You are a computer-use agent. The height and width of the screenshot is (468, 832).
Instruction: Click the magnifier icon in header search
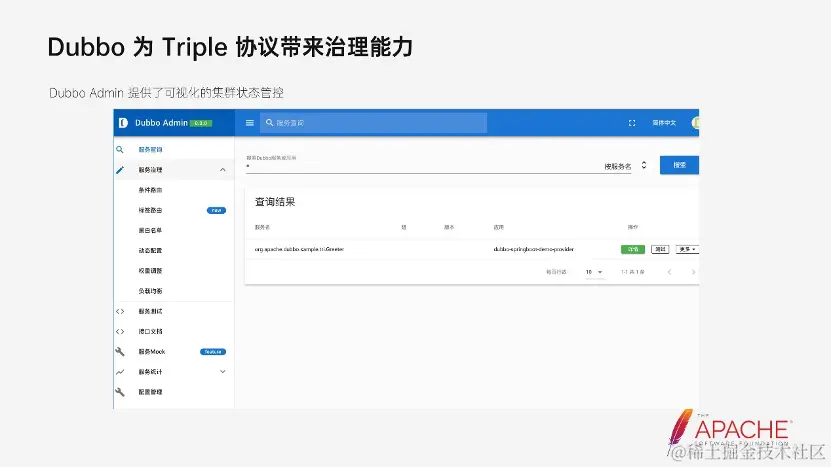coord(270,123)
